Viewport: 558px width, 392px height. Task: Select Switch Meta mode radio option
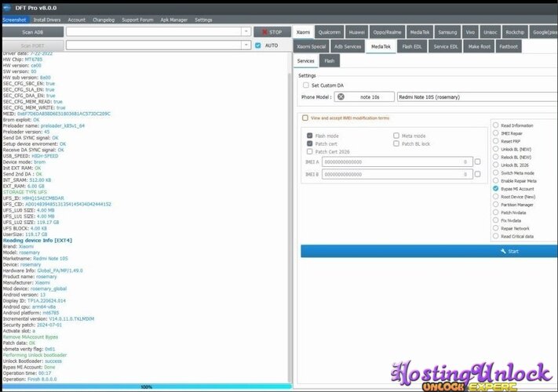click(x=495, y=172)
